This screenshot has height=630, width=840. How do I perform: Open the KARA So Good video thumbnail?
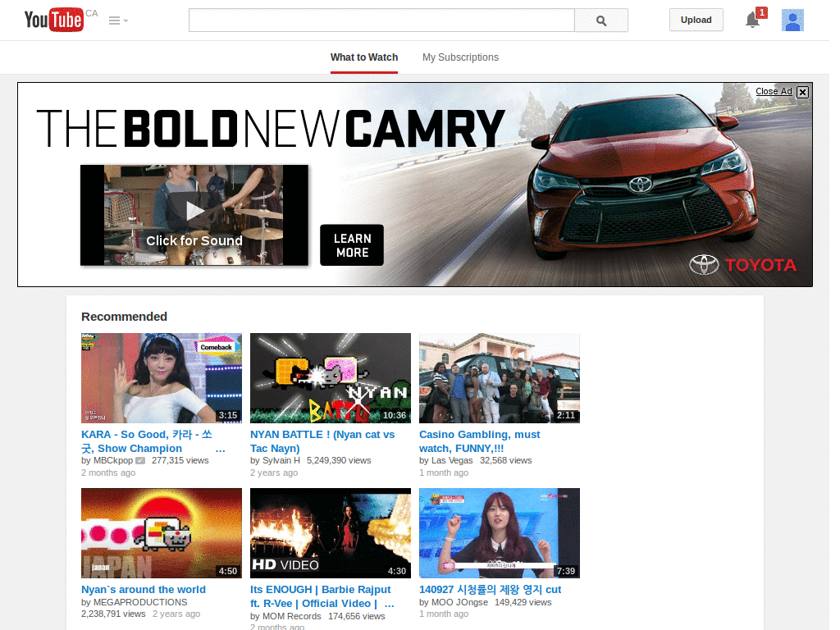coord(162,378)
